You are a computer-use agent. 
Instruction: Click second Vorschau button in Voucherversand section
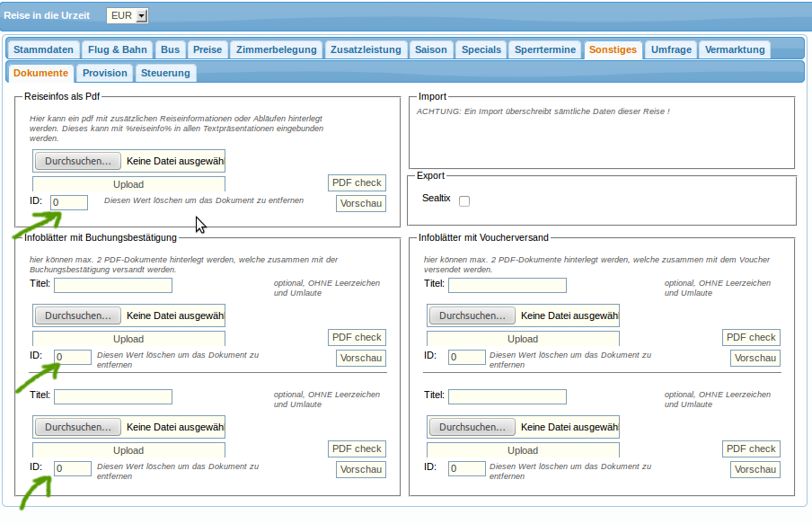tap(755, 469)
